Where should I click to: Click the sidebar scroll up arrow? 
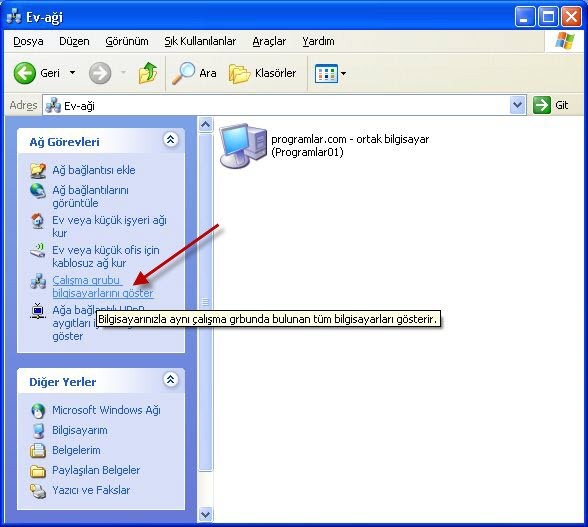pos(205,124)
